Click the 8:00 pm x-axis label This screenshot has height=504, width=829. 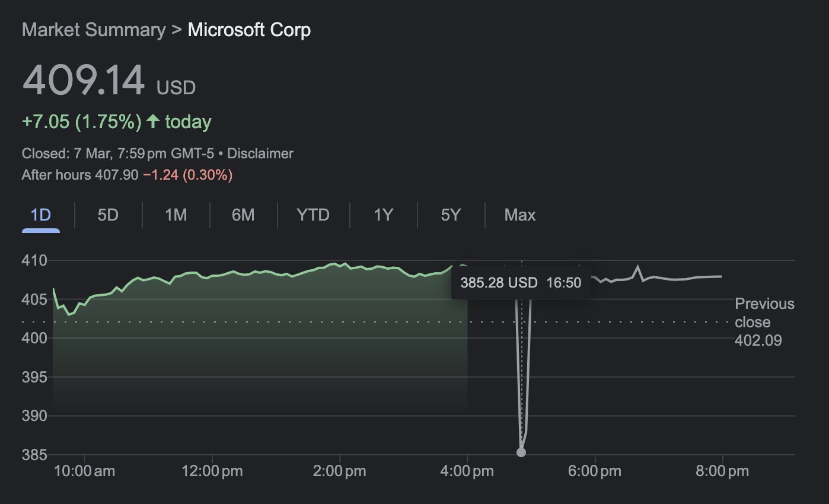(722, 472)
